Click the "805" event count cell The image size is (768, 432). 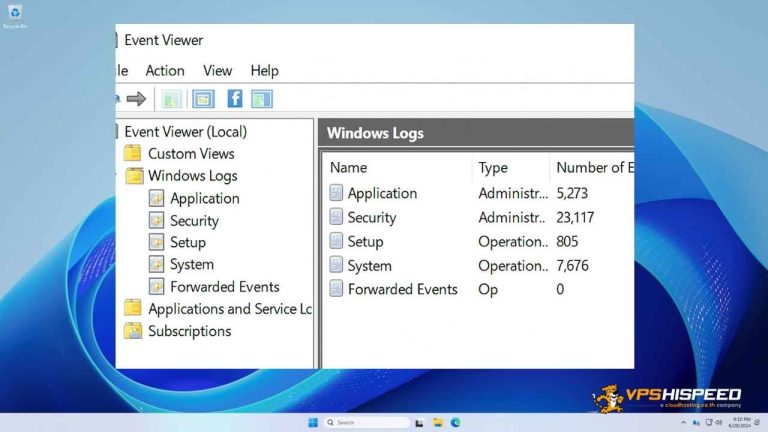pyautogui.click(x=567, y=241)
